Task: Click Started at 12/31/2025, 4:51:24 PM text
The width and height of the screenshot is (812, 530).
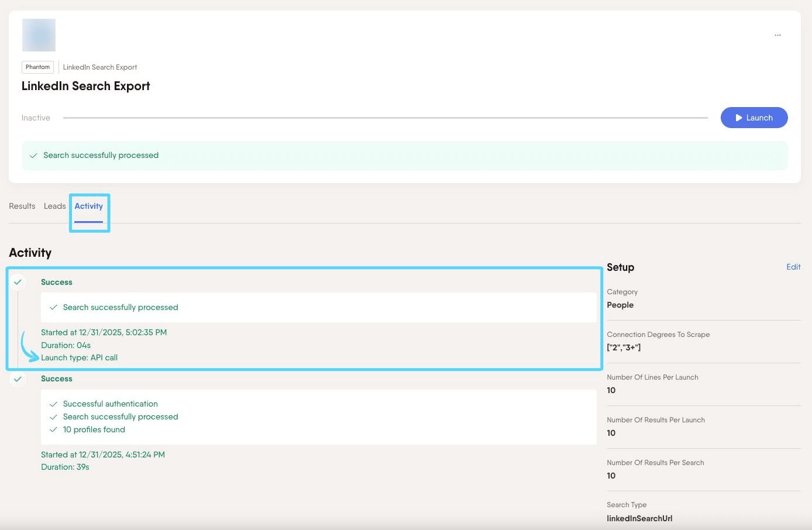Action: 103,455
